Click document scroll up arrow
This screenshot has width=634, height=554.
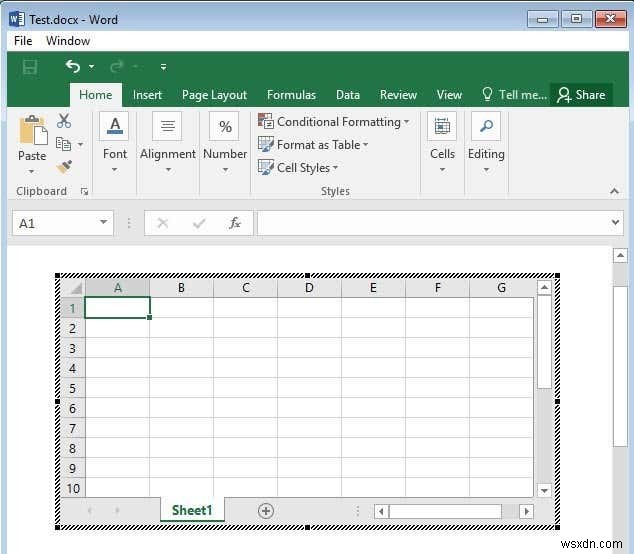(x=620, y=256)
